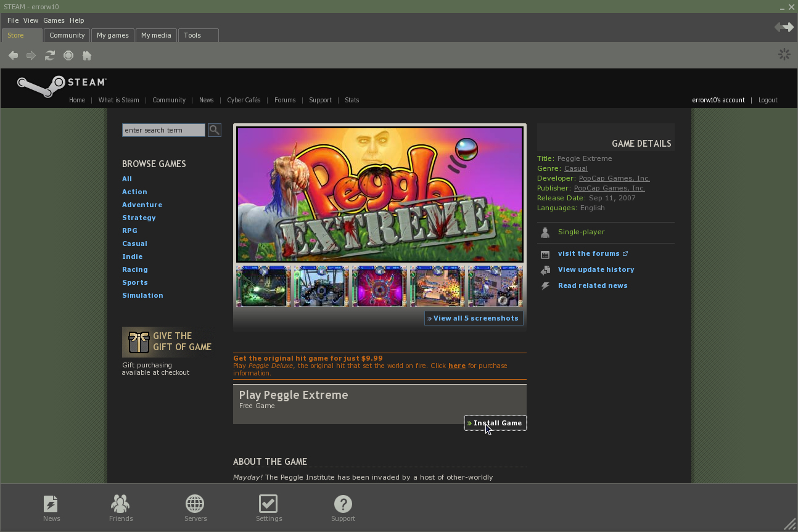Go forward with the browser forward arrow
The height and width of the screenshot is (532, 798).
(31, 55)
